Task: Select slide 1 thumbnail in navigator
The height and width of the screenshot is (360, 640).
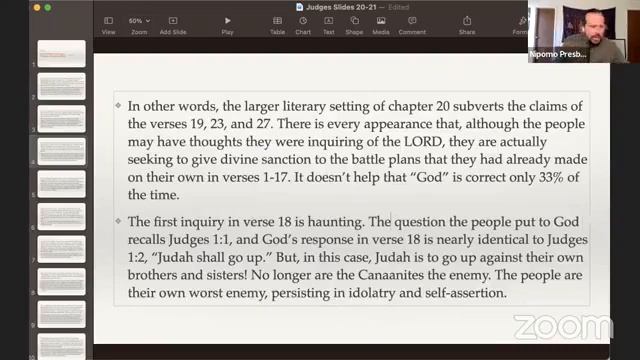Action: click(62, 53)
